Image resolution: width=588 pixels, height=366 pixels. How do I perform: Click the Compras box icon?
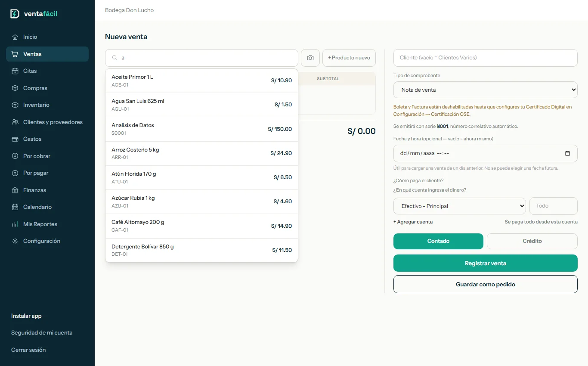point(15,88)
